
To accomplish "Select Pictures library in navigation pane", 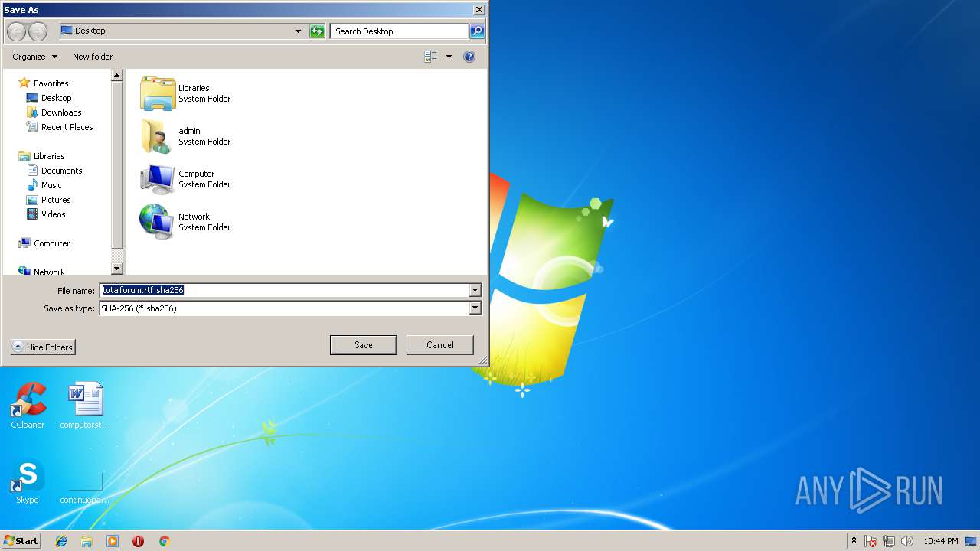I will coord(48,200).
